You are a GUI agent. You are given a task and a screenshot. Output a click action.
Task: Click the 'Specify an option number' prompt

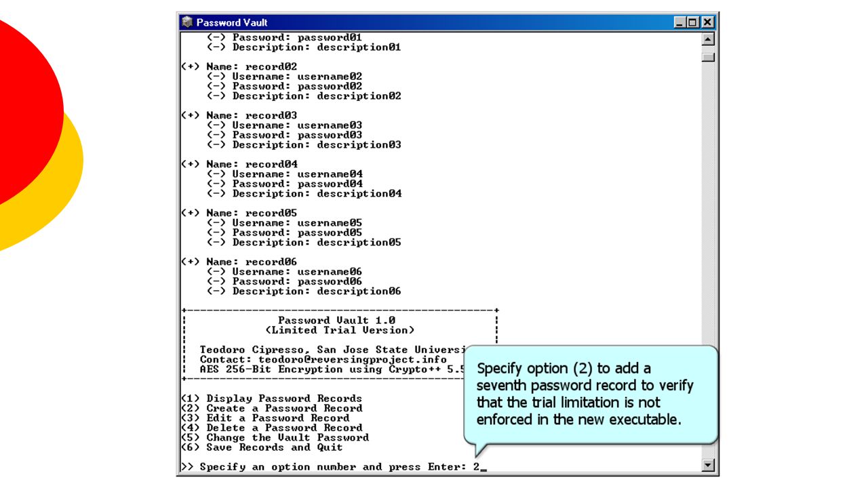333,467
